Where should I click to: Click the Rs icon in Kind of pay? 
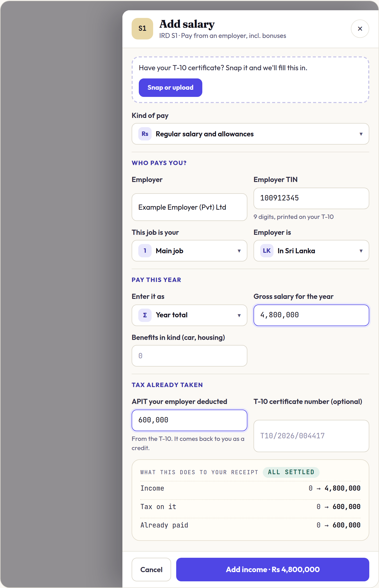coord(145,134)
